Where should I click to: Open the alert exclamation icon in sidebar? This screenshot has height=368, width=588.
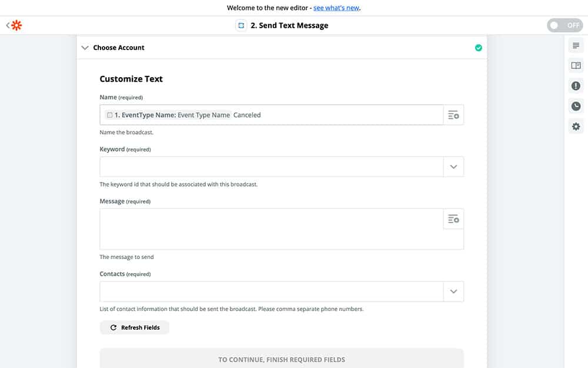[x=576, y=86]
